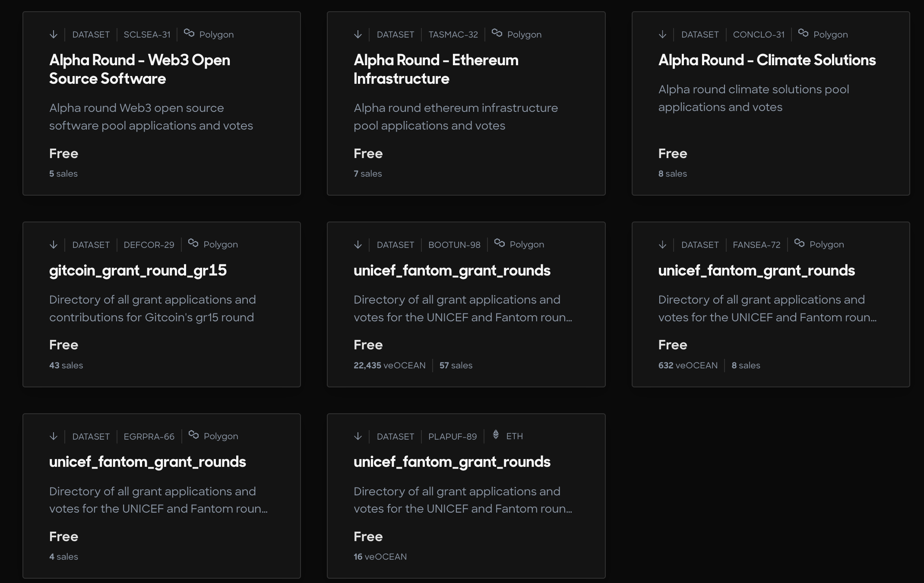The image size is (924, 583).
Task: Open Alpha Round - Ethereum Infrastructure dataset
Action: tap(436, 70)
